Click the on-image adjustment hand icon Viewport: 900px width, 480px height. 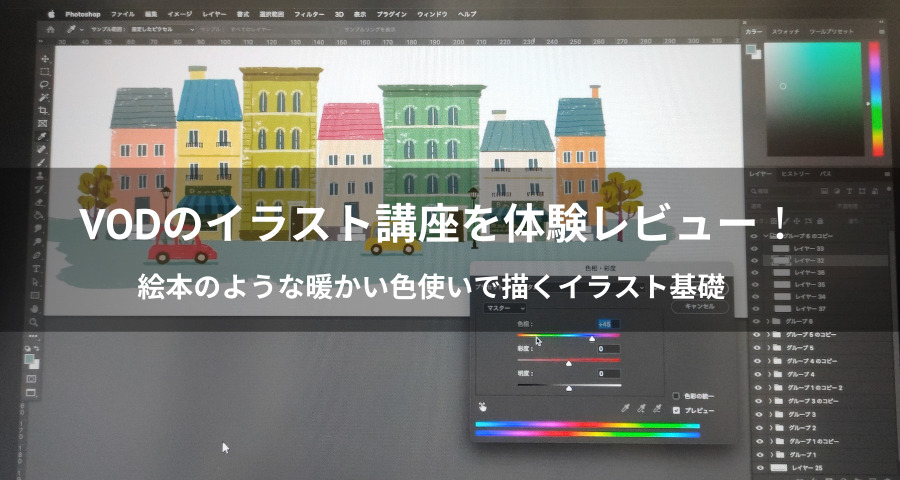click(483, 407)
